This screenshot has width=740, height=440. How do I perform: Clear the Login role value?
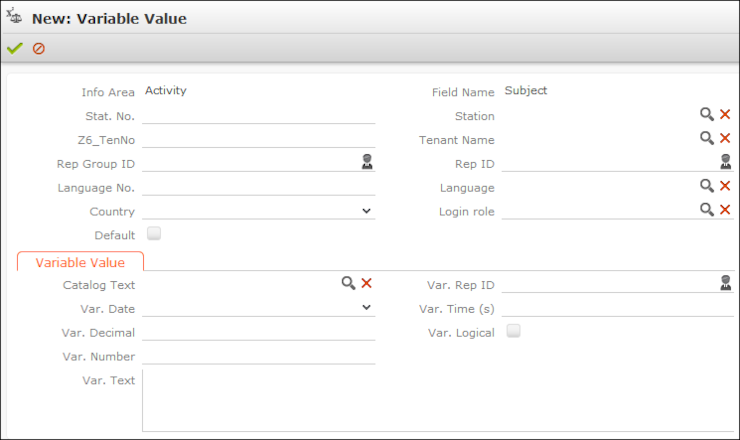pyautogui.click(x=725, y=210)
